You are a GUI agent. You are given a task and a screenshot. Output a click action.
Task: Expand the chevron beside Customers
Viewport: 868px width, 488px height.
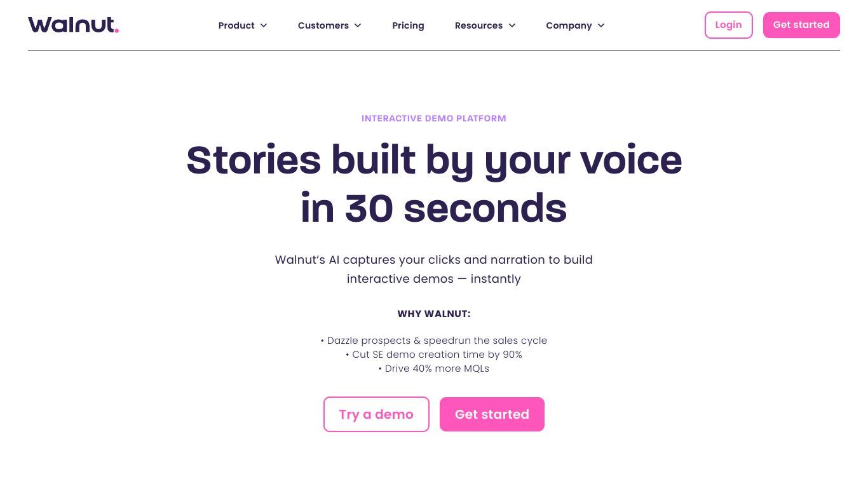pyautogui.click(x=358, y=25)
